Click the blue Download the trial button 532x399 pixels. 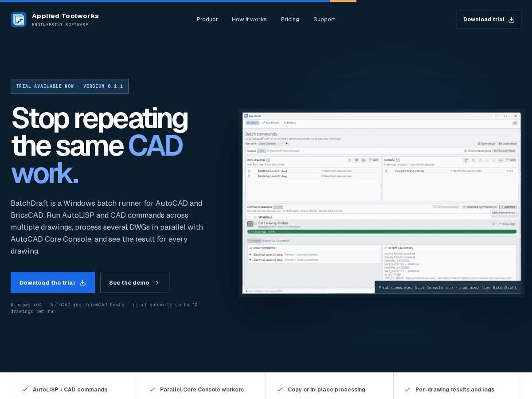coord(53,282)
